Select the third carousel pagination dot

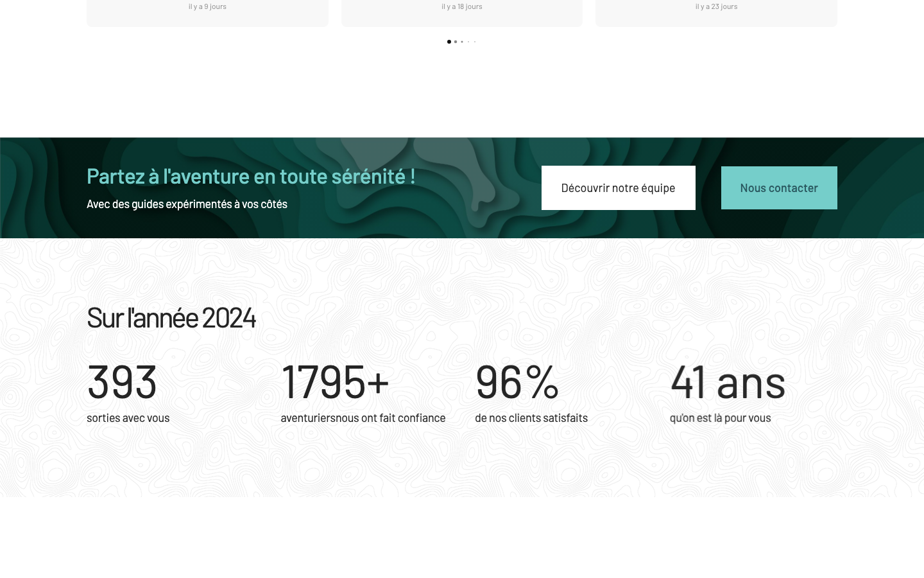[x=462, y=42]
